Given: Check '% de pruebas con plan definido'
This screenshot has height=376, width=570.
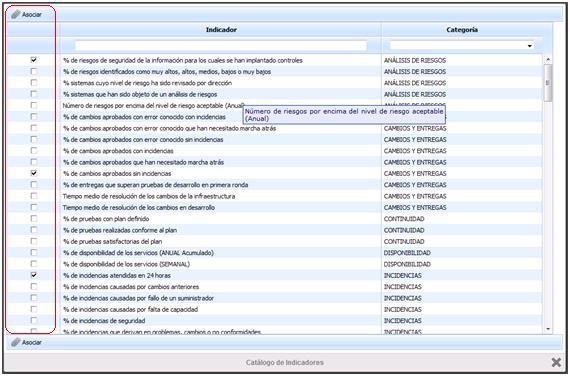Looking at the screenshot, I should point(34,219).
